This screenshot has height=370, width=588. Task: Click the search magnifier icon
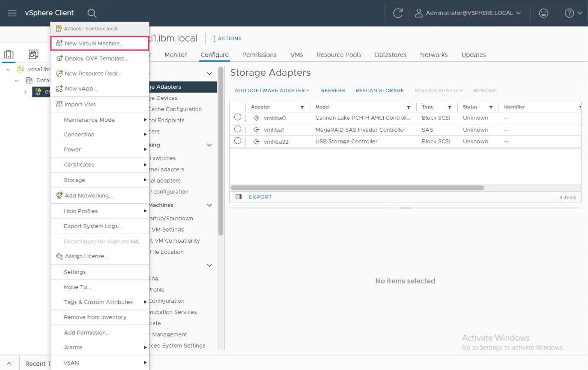coord(92,13)
